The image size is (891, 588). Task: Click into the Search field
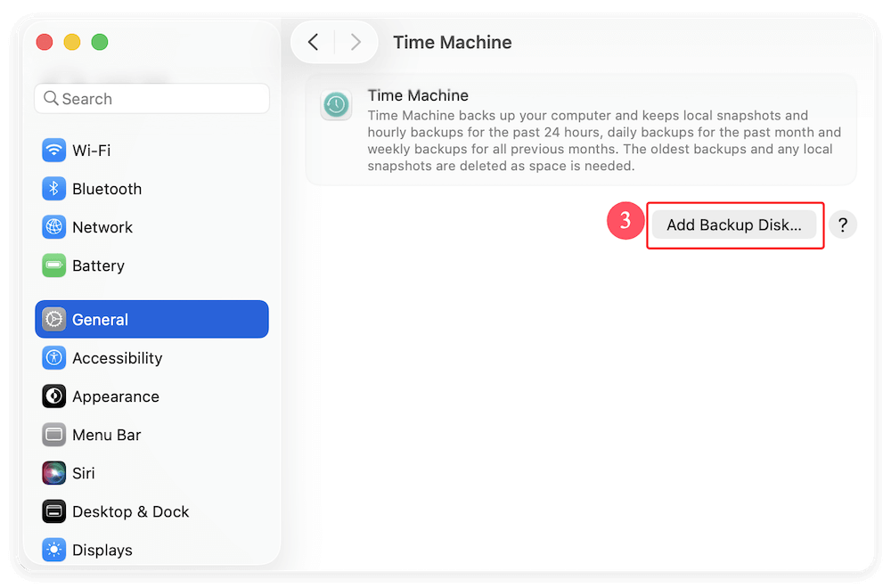pos(160,99)
